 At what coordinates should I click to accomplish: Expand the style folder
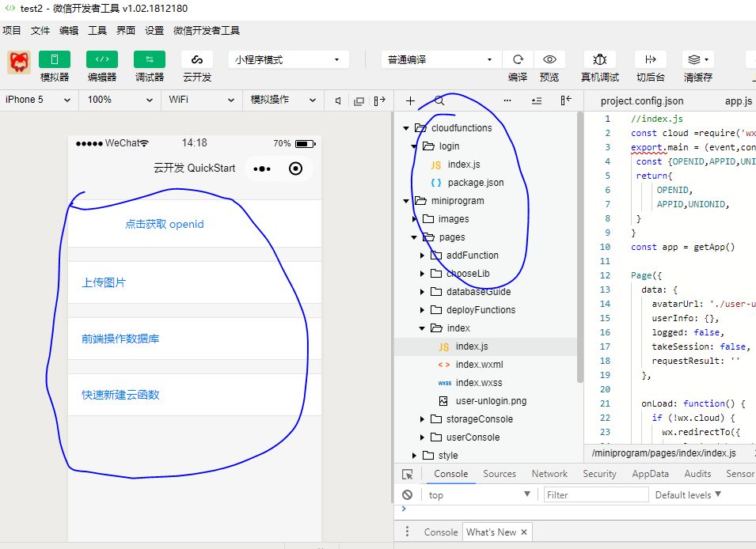point(414,456)
